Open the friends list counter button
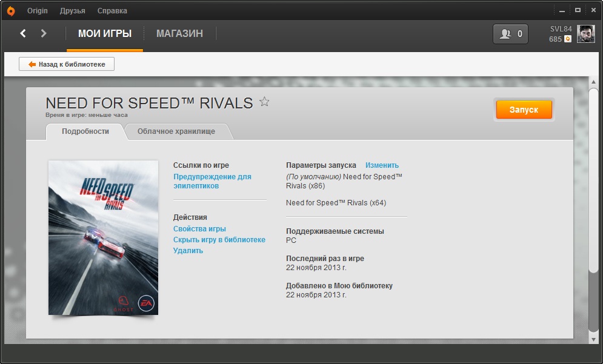Screen dimensions: 603x364 click(510, 34)
